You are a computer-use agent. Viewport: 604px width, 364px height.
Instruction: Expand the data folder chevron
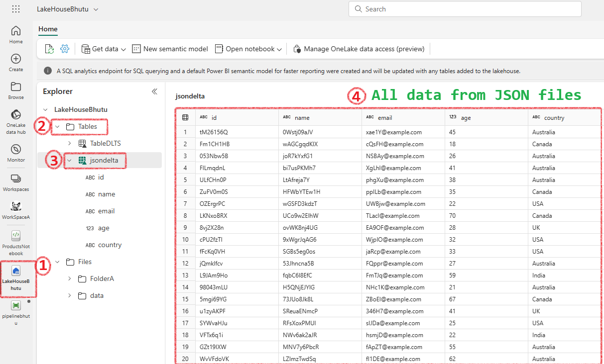tap(69, 295)
